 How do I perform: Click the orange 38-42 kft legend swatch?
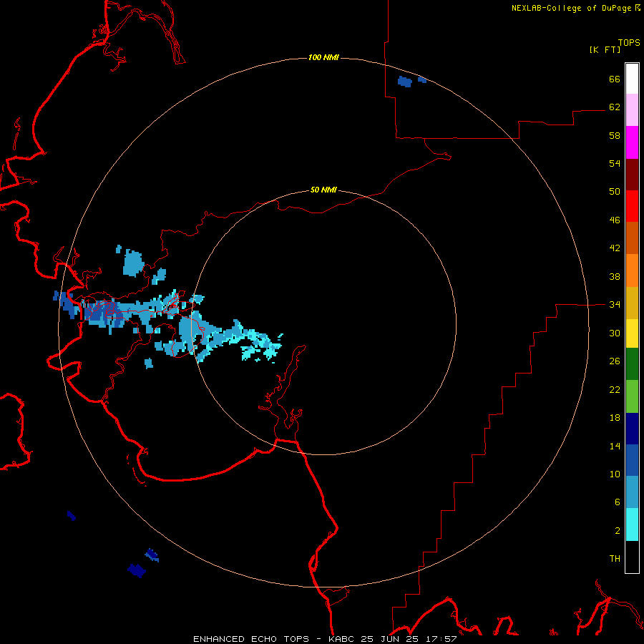pos(632,270)
